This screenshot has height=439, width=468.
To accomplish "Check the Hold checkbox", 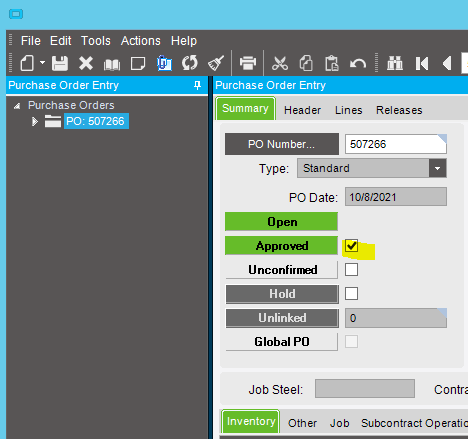I will [x=351, y=294].
